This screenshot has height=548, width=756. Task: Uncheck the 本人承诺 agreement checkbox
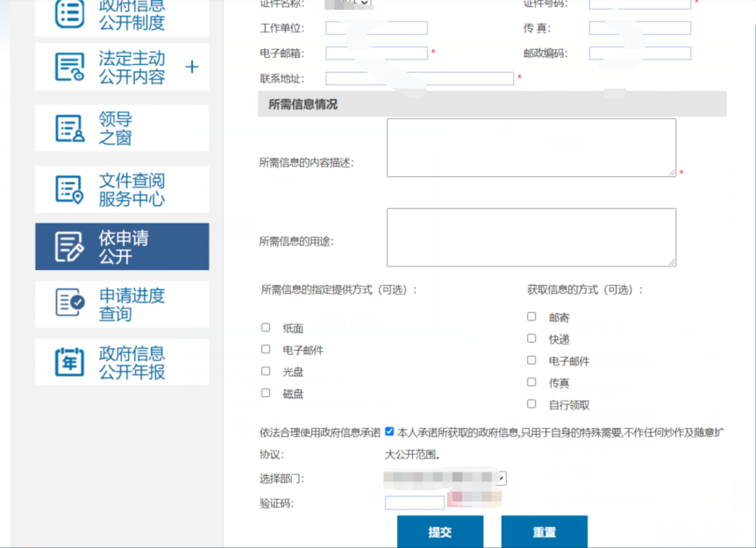pos(389,431)
